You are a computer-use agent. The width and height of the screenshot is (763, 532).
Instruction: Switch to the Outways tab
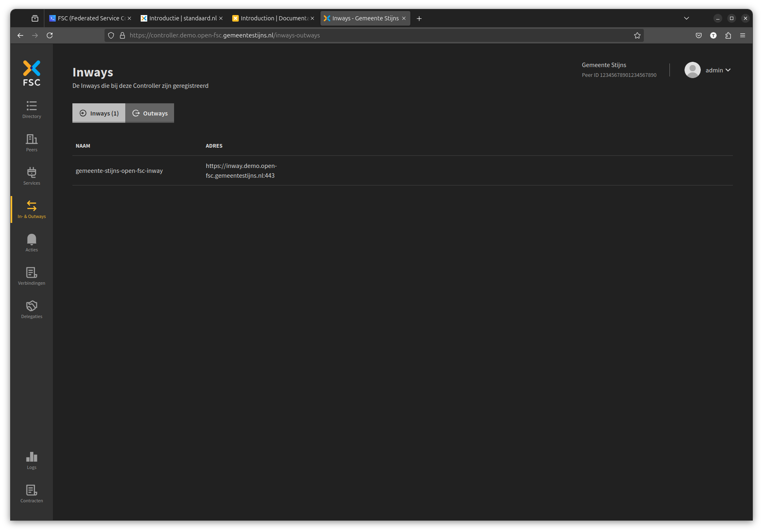150,113
